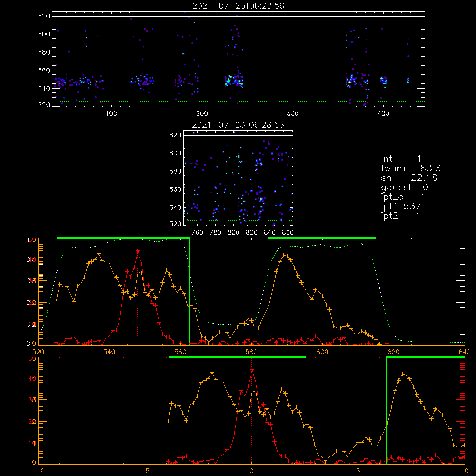Click x-axis label 200 in top plot

click(x=202, y=114)
